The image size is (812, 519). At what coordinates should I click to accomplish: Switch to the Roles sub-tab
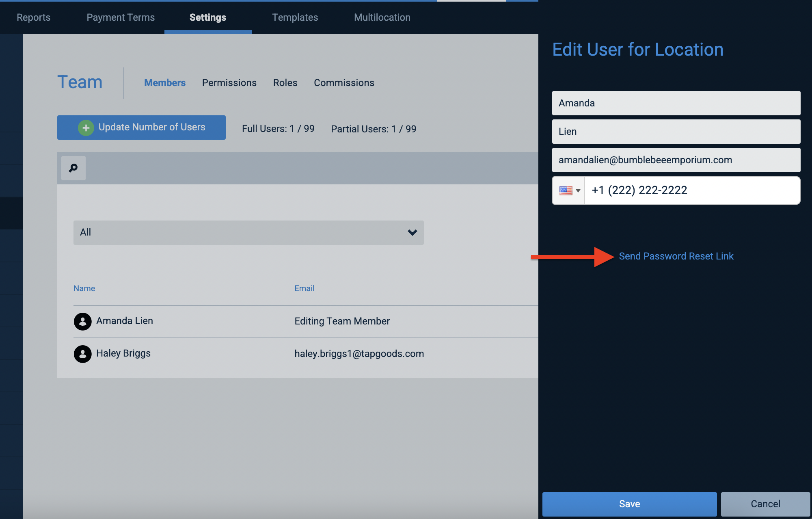(x=285, y=83)
